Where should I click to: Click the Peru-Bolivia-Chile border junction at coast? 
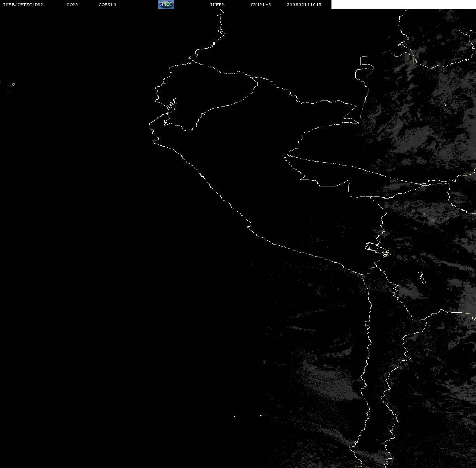[362, 274]
